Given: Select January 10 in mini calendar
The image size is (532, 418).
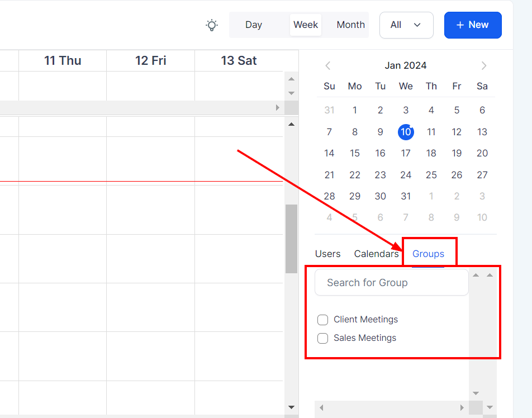Looking at the screenshot, I should coord(406,132).
